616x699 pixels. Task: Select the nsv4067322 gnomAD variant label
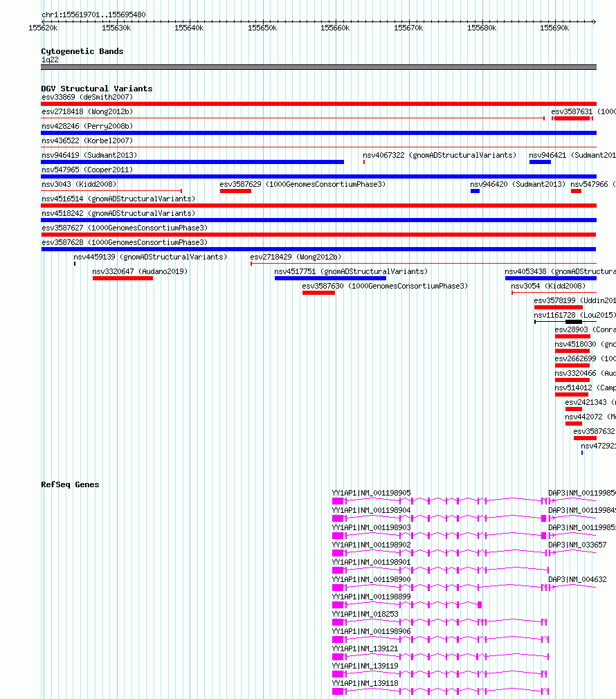440,155
